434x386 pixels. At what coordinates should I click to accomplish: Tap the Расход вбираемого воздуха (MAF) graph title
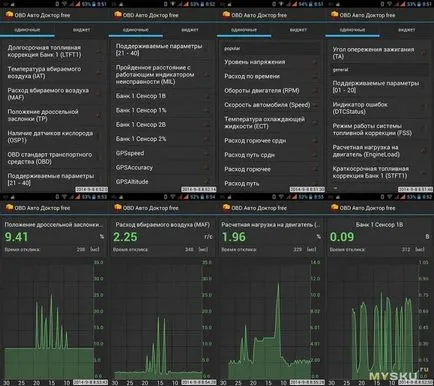[x=163, y=225]
